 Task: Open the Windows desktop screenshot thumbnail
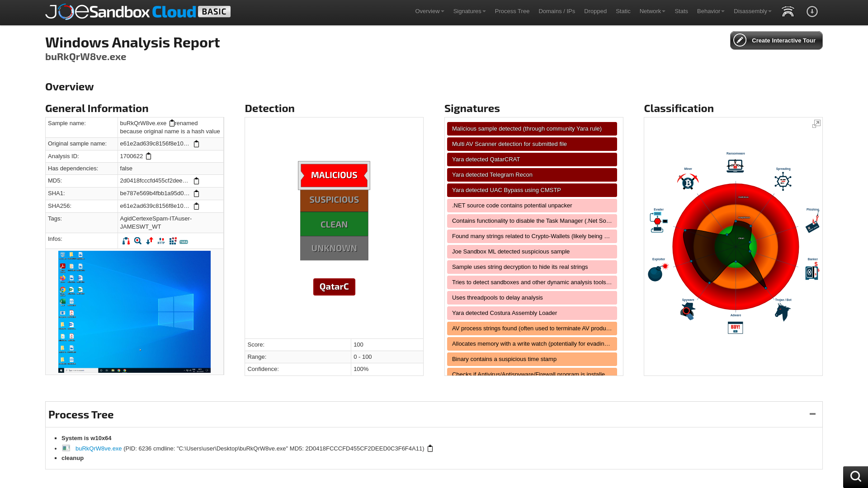click(x=134, y=312)
